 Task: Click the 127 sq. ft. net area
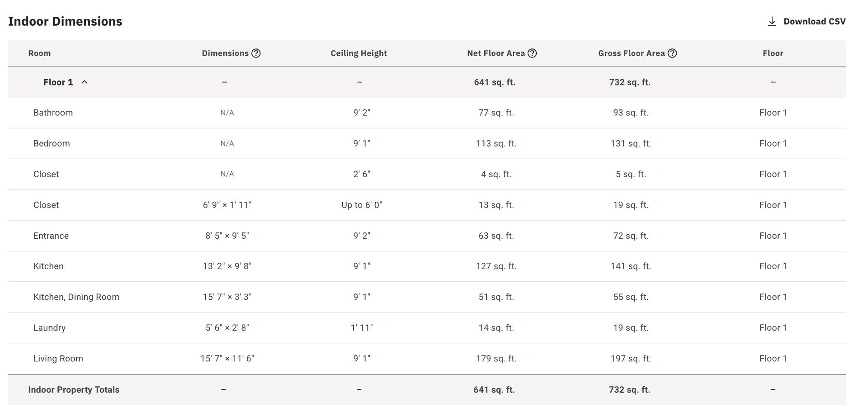496,266
